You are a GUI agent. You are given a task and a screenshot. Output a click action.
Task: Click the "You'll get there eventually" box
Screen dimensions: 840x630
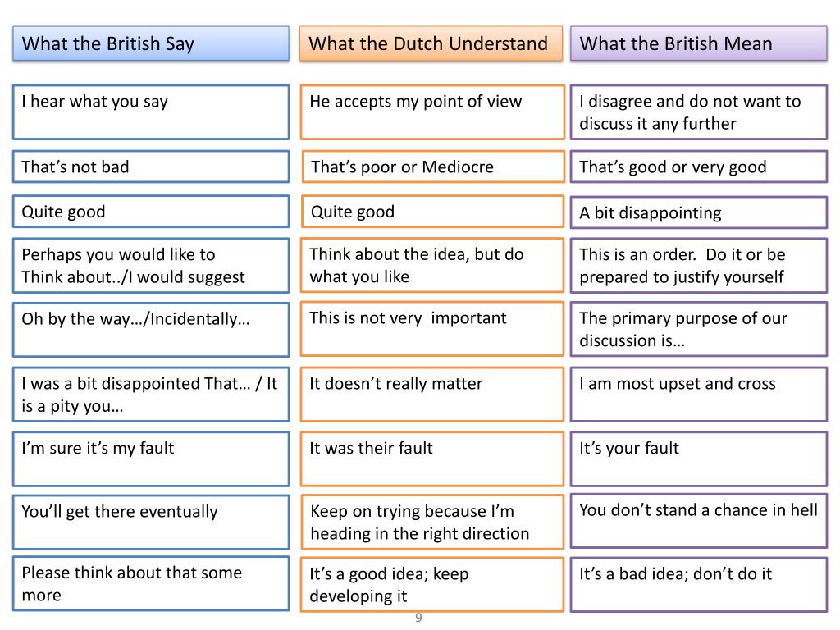point(151,522)
